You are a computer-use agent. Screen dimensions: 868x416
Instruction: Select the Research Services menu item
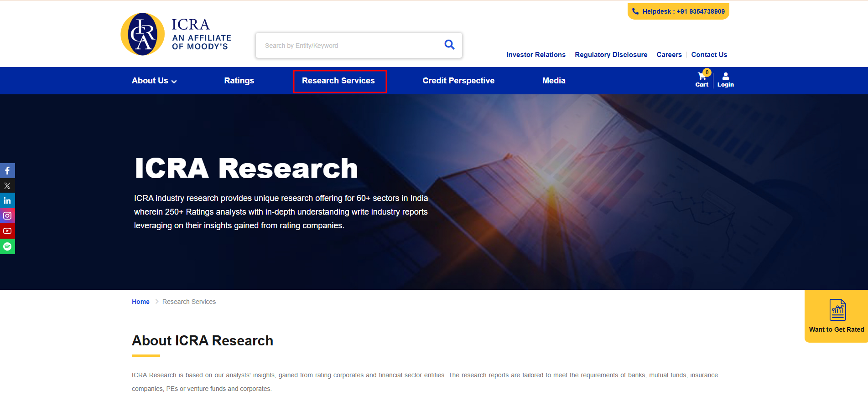[338, 81]
